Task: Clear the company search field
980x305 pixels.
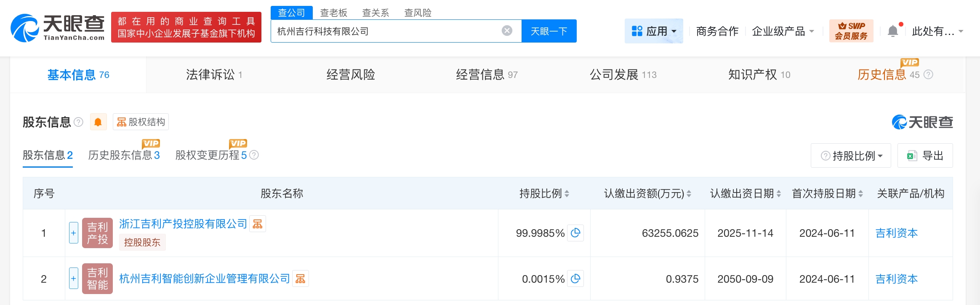Action: point(507,31)
